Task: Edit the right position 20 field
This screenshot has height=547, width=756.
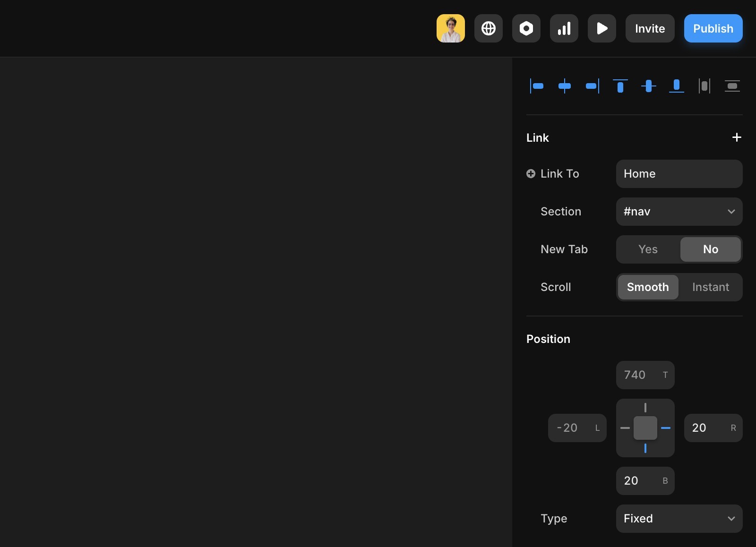Action: 713,428
